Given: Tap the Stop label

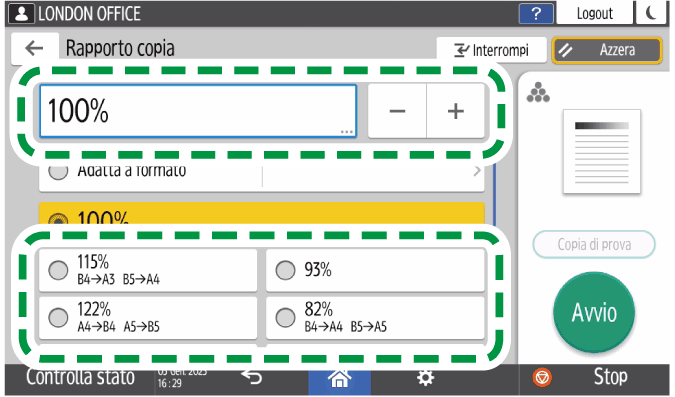Looking at the screenshot, I should [x=610, y=377].
